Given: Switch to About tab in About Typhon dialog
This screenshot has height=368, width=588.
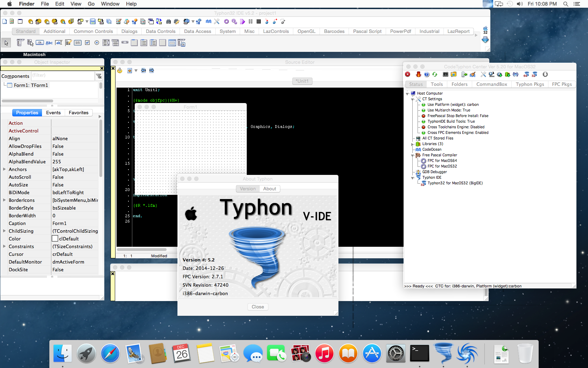Looking at the screenshot, I should [269, 189].
